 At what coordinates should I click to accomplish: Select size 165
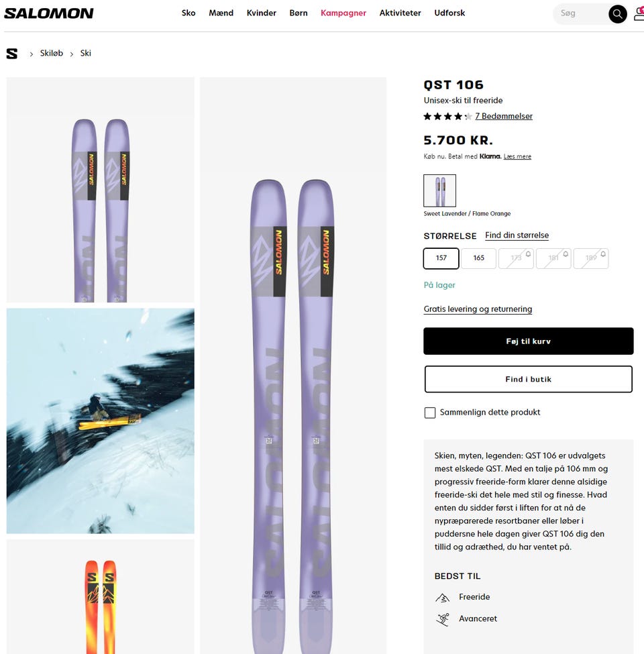(478, 258)
